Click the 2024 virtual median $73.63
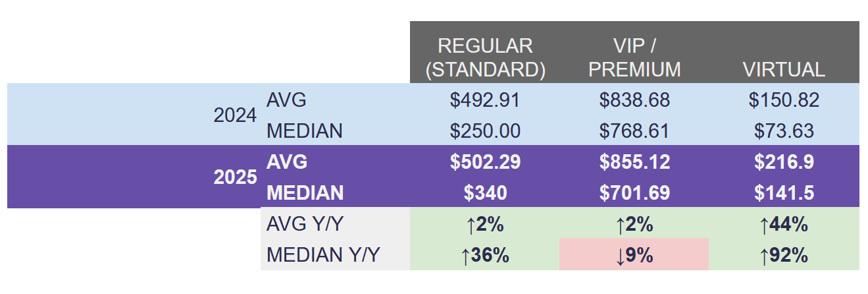The height and width of the screenshot is (294, 868). (x=784, y=131)
